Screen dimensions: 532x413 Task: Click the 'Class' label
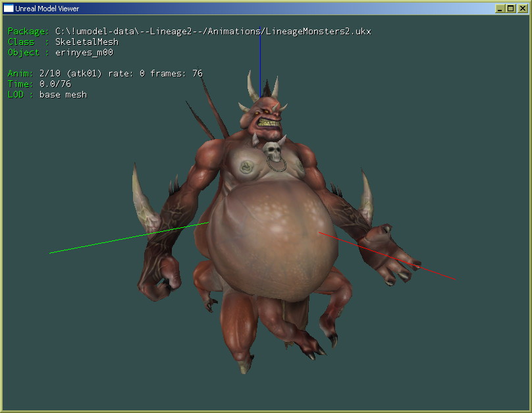click(21, 41)
